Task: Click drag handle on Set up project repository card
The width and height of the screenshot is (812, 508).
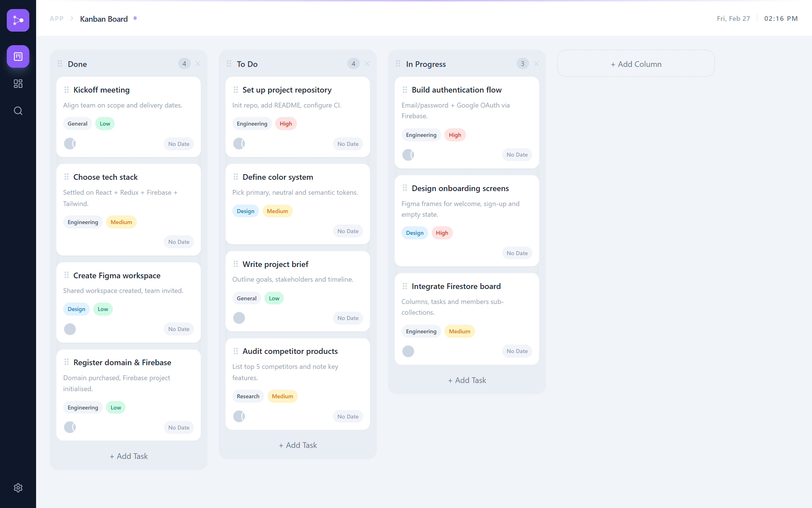Action: click(x=235, y=90)
